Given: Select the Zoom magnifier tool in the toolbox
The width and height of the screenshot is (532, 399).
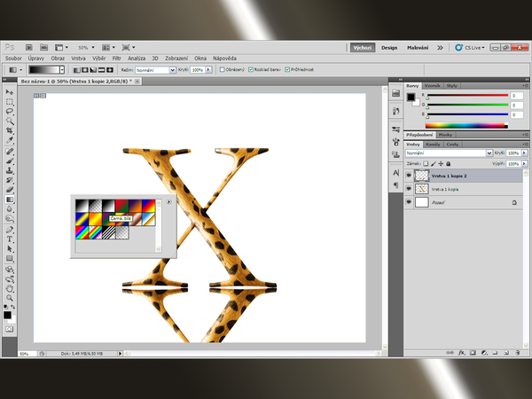Looking at the screenshot, I should click(x=10, y=297).
